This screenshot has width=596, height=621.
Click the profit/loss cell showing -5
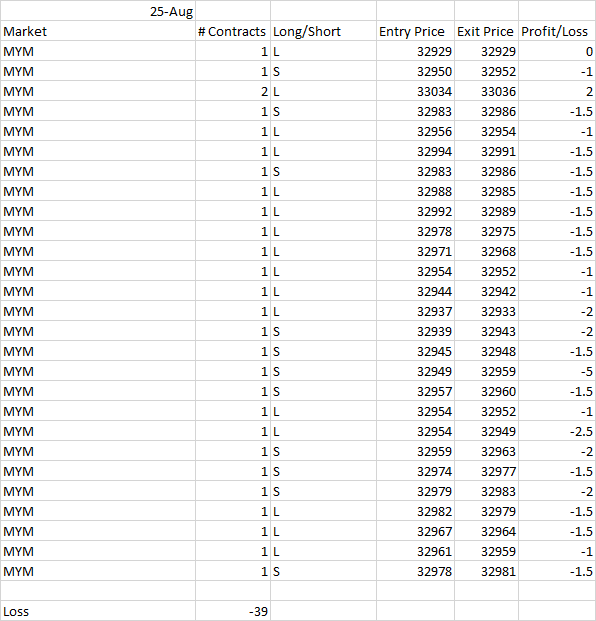tap(557, 371)
